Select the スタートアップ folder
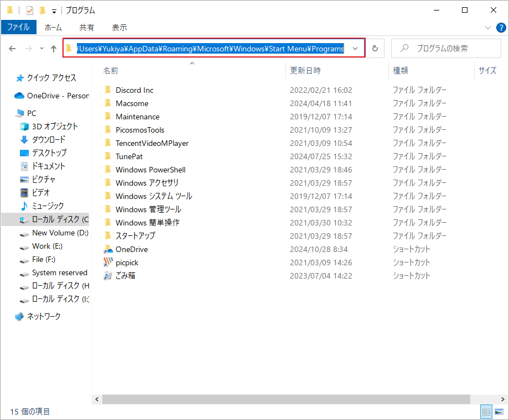The height and width of the screenshot is (420, 509). point(135,236)
